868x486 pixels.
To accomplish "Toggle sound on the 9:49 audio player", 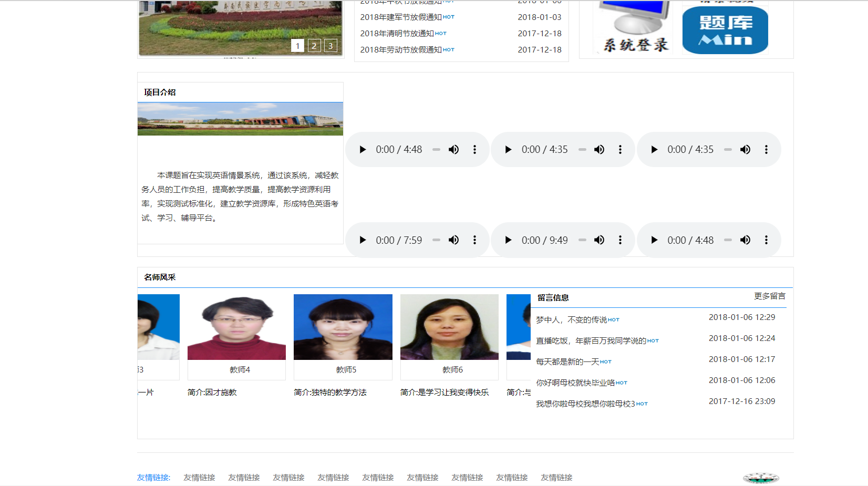I will coord(599,240).
